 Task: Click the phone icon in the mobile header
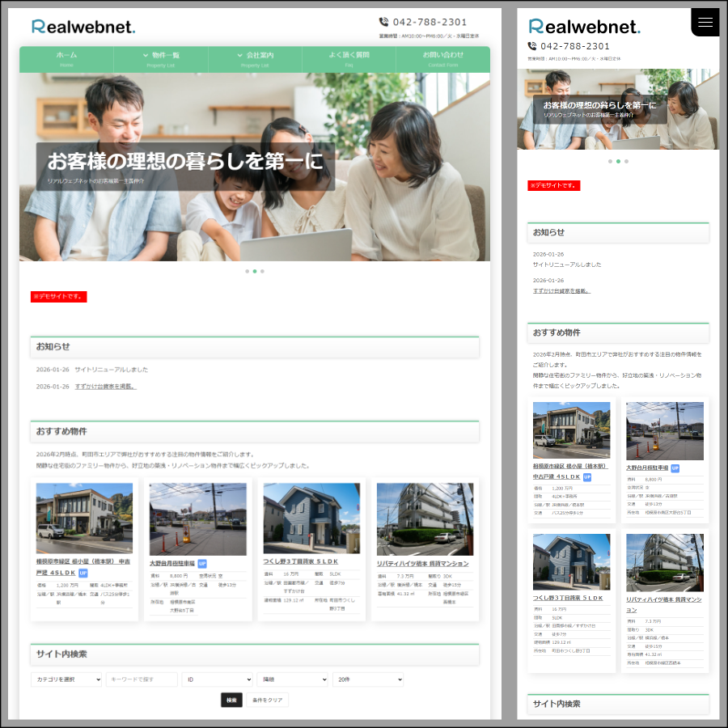tap(532, 47)
